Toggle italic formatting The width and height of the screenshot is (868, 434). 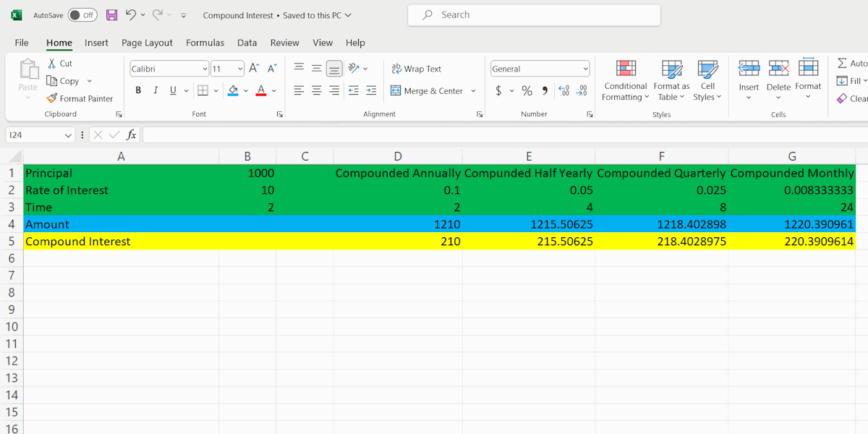point(155,90)
